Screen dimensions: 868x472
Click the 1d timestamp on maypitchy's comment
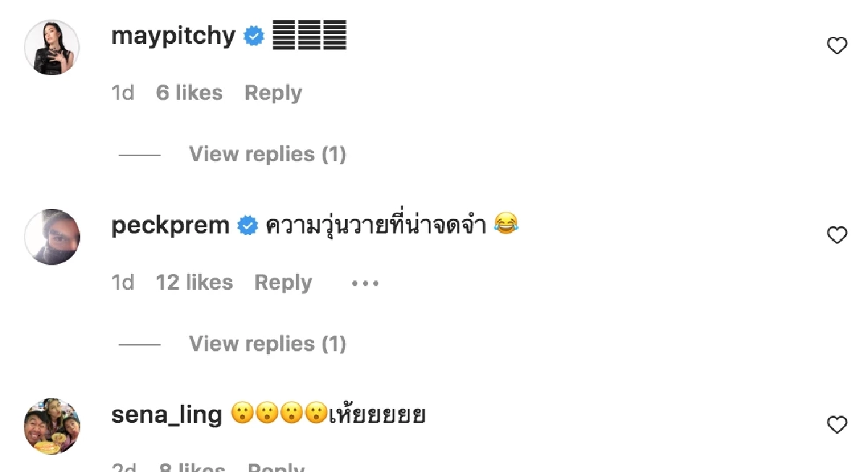[123, 92]
